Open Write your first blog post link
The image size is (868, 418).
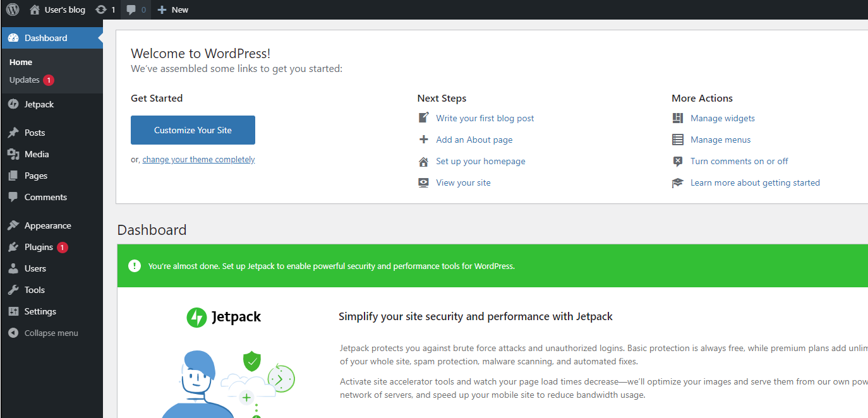point(485,118)
